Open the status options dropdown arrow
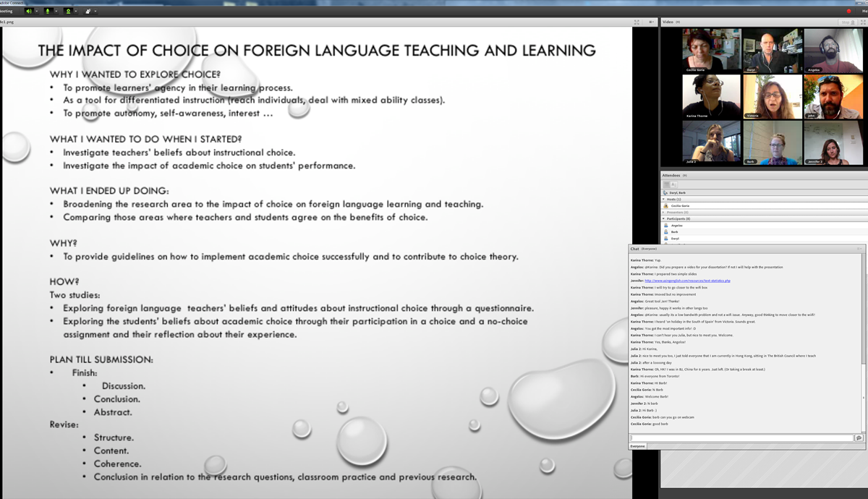Viewport: 868px width, 499px height. click(95, 11)
